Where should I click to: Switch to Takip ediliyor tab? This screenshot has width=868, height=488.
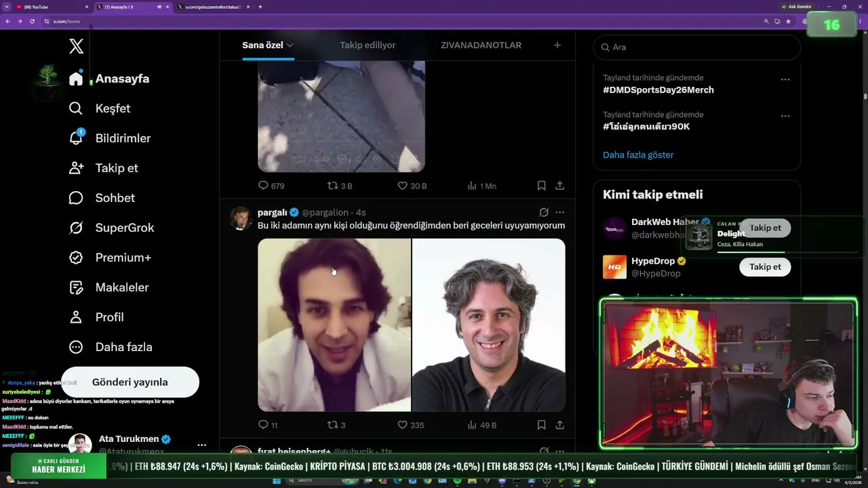pos(368,45)
